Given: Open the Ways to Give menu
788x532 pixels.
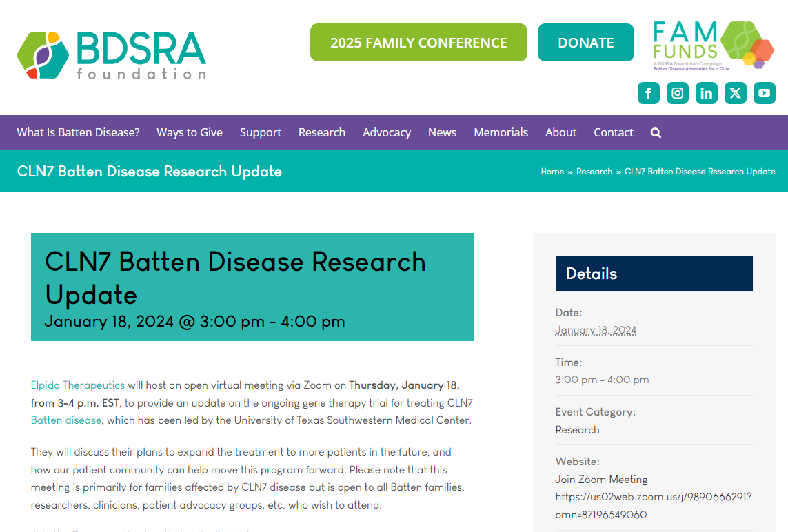Looking at the screenshot, I should pyautogui.click(x=190, y=133).
